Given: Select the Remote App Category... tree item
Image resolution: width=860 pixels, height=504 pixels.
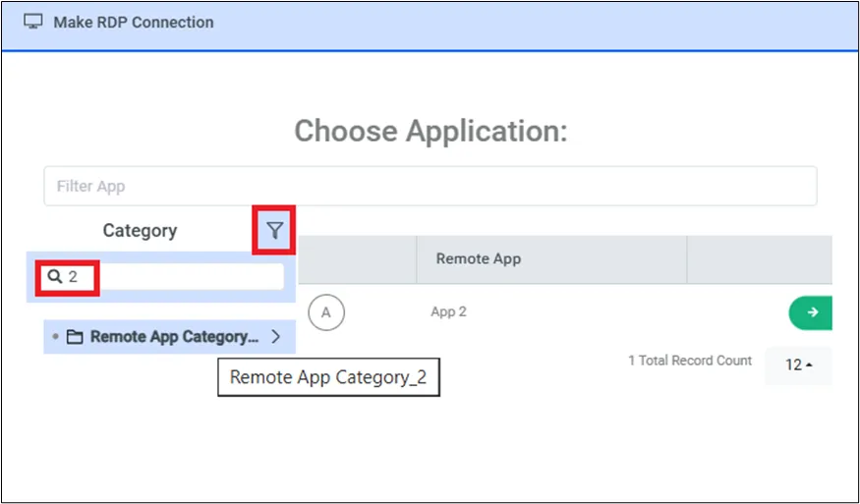Looking at the screenshot, I should [169, 337].
